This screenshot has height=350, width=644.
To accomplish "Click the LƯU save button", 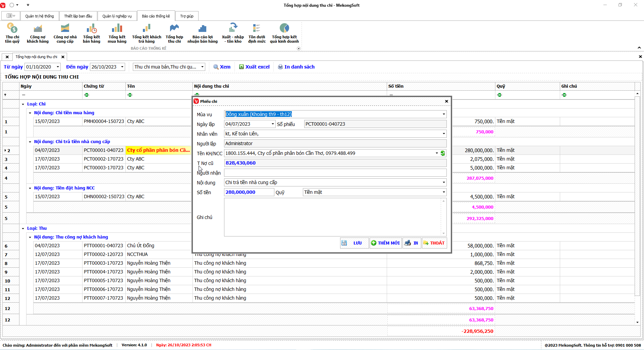I will click(x=354, y=243).
